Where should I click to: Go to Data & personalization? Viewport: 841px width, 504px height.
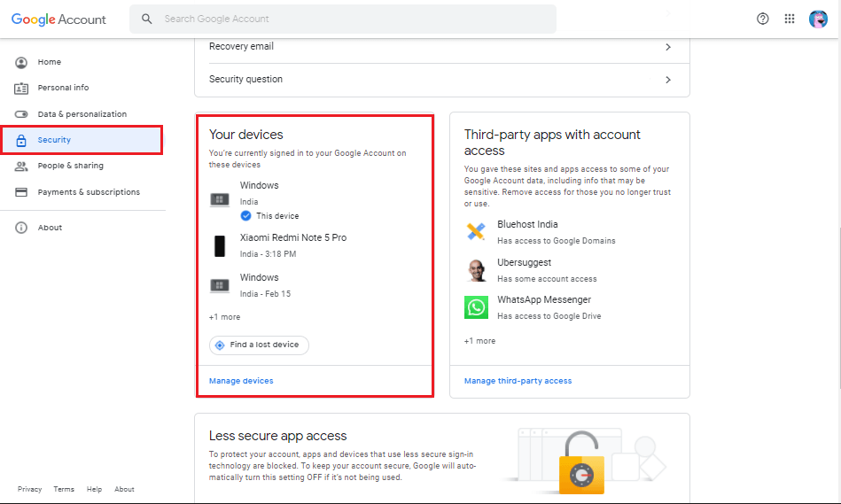click(x=82, y=114)
